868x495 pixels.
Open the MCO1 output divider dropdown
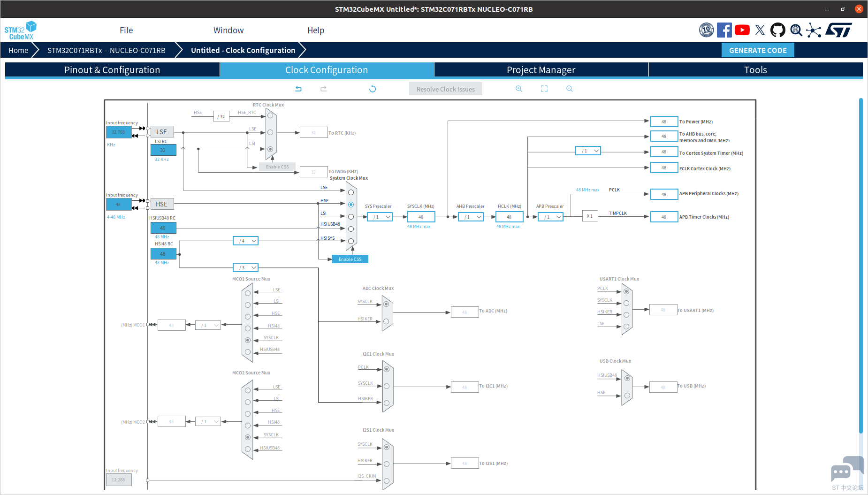click(x=208, y=325)
